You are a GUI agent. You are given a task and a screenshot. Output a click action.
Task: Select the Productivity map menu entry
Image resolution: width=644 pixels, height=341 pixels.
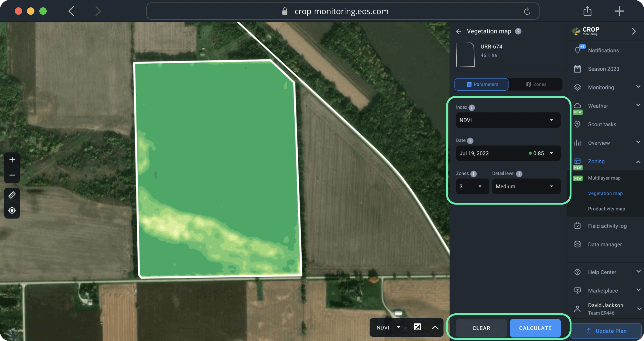[606, 209]
